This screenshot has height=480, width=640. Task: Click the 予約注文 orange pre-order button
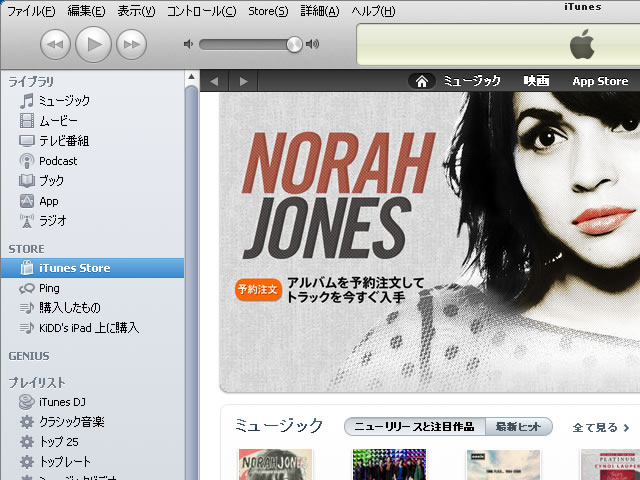(x=258, y=289)
